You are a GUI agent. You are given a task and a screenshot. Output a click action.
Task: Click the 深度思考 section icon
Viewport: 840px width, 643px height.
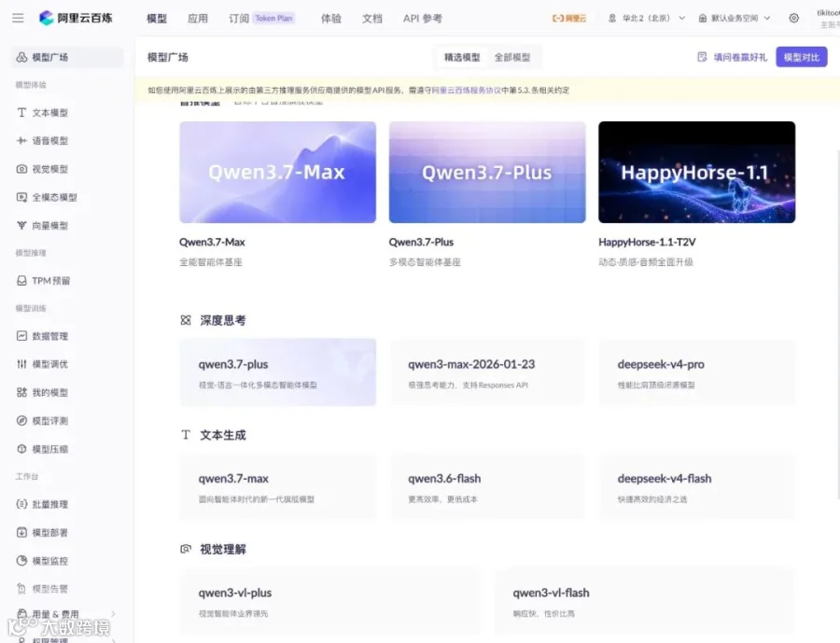click(186, 320)
